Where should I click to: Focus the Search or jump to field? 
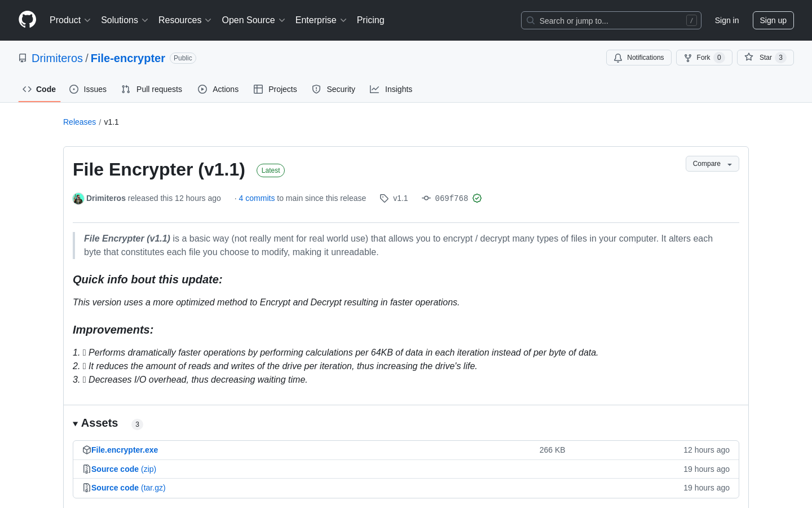click(x=611, y=20)
